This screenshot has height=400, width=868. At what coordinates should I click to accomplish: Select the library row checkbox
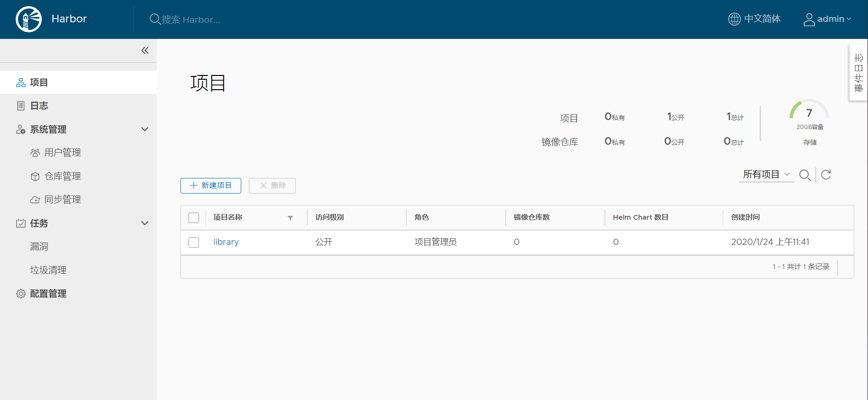194,242
